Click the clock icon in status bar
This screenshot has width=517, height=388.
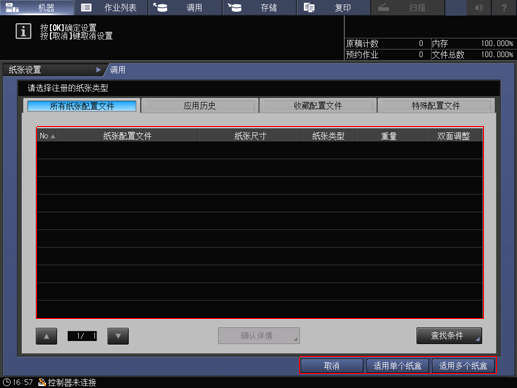(x=7, y=382)
